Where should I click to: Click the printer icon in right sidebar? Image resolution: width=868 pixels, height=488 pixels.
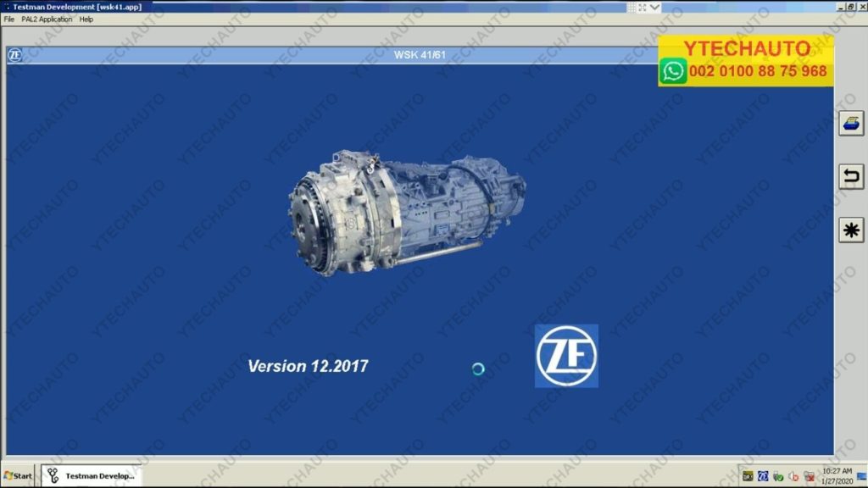[850, 124]
